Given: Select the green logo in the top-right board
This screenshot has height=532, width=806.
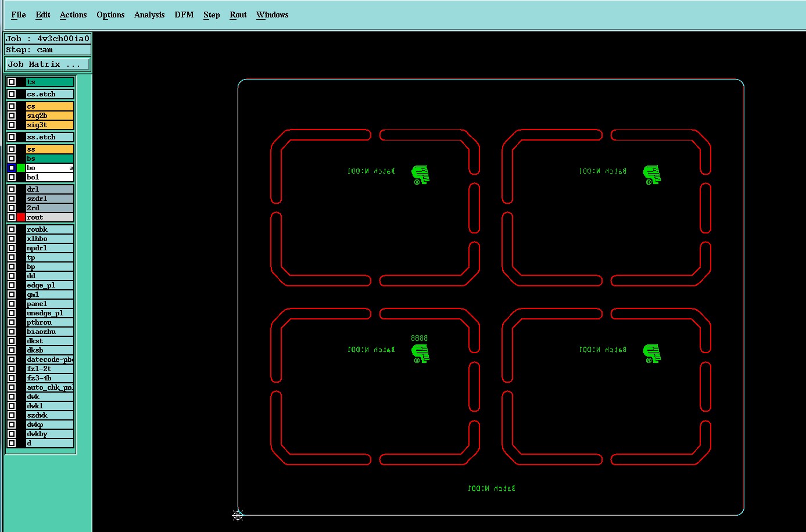Looking at the screenshot, I should pyautogui.click(x=651, y=175).
